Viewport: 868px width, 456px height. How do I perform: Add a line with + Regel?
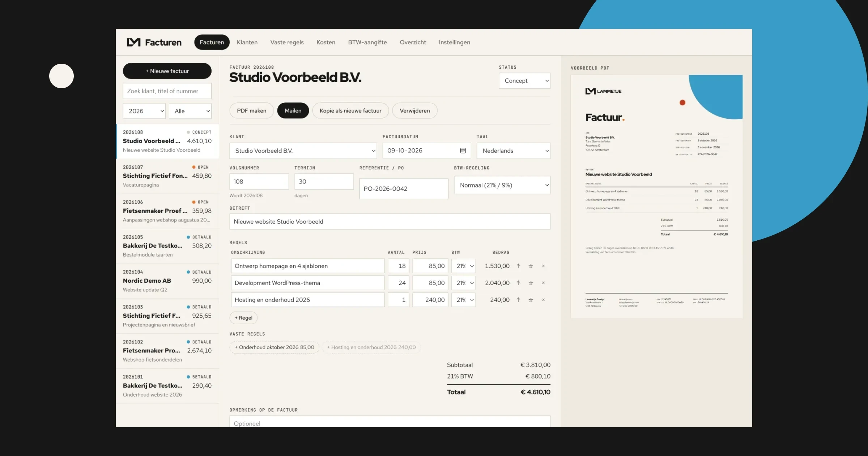pyautogui.click(x=243, y=318)
